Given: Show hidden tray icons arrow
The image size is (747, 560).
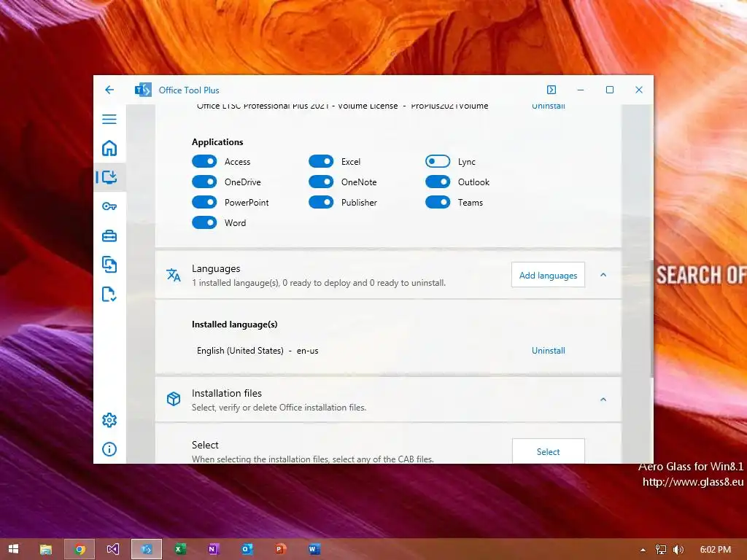Looking at the screenshot, I should [x=643, y=550].
